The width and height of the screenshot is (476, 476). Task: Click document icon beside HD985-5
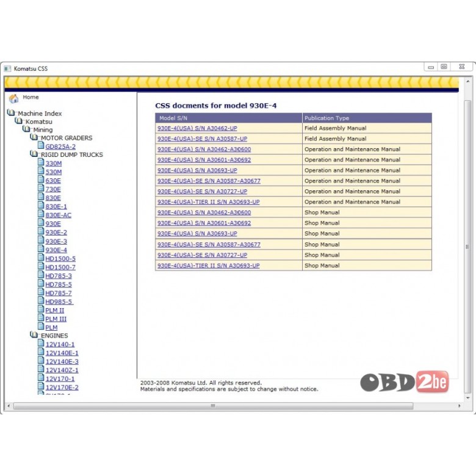41,300
